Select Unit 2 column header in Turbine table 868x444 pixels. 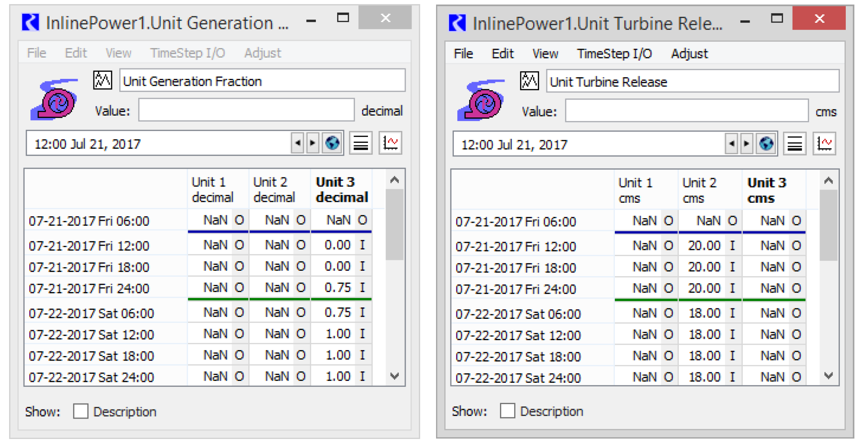699,190
